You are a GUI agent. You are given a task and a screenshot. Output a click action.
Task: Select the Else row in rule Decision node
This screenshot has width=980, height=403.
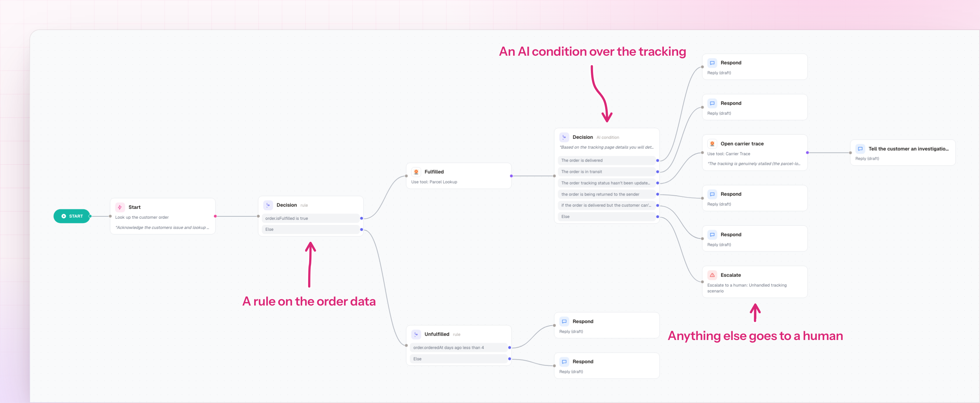(310, 229)
